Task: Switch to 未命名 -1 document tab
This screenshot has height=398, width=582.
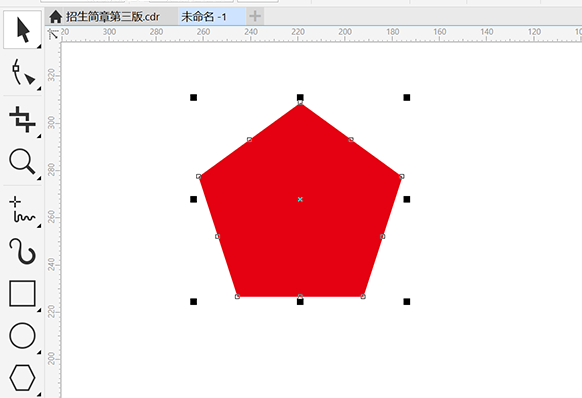Action: pos(203,17)
